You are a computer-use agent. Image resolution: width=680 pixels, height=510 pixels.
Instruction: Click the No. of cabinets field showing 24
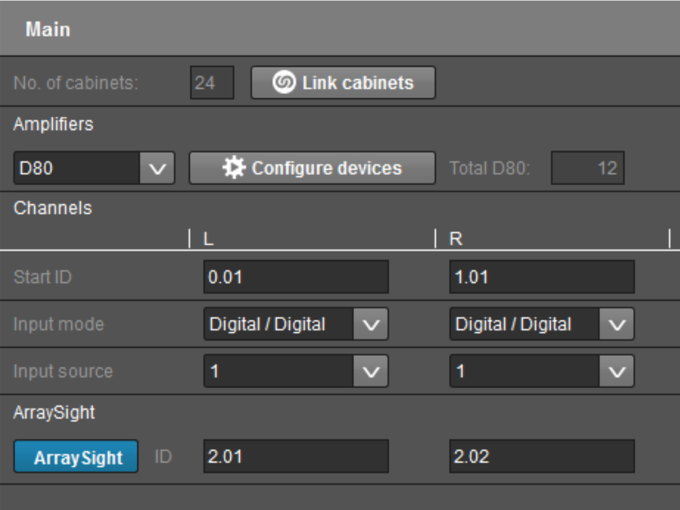212,82
